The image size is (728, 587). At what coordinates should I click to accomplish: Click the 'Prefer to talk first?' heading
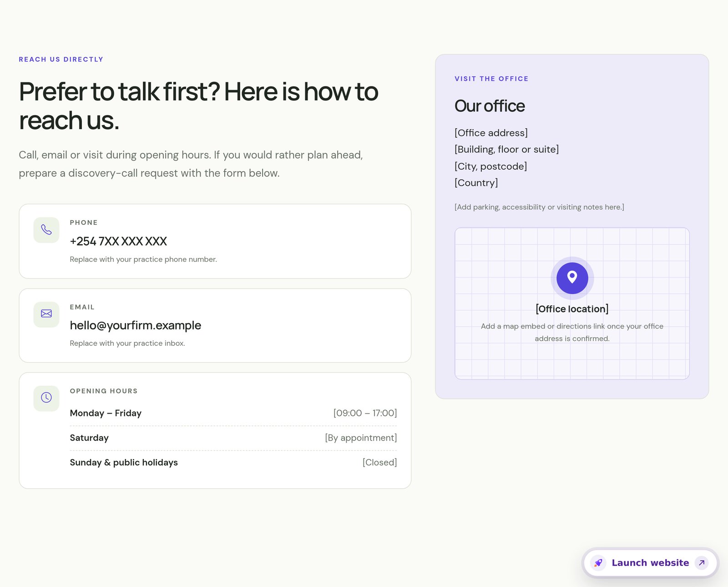(x=198, y=106)
